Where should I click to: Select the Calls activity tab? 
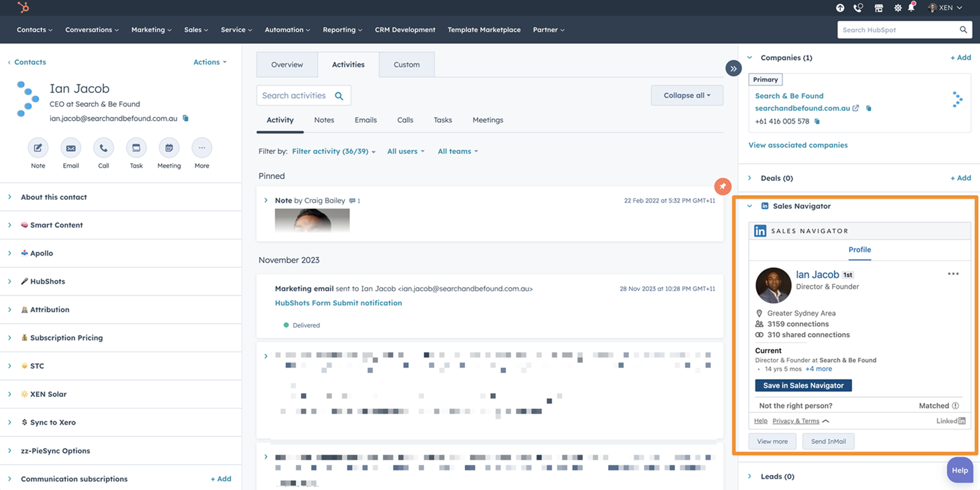(x=405, y=120)
